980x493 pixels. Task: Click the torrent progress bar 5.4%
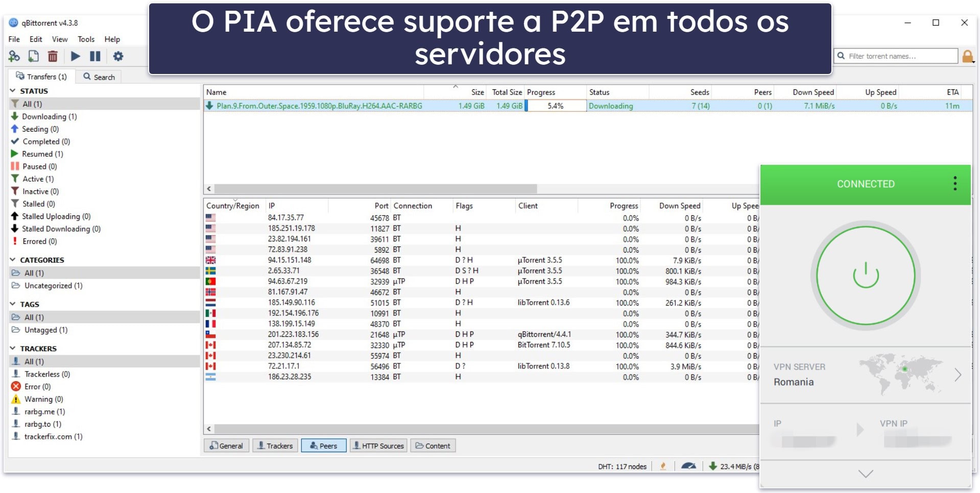[556, 106]
